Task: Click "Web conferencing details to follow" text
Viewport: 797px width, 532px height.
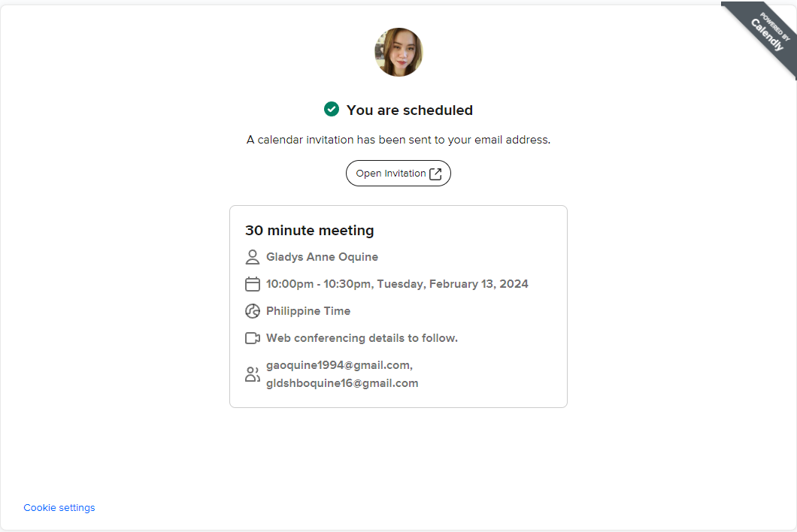Action: [x=362, y=338]
